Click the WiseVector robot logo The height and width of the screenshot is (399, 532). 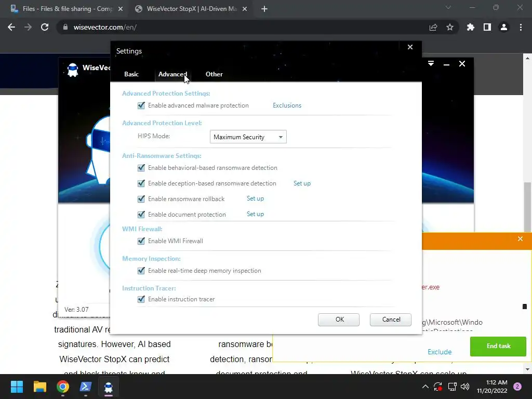[73, 70]
